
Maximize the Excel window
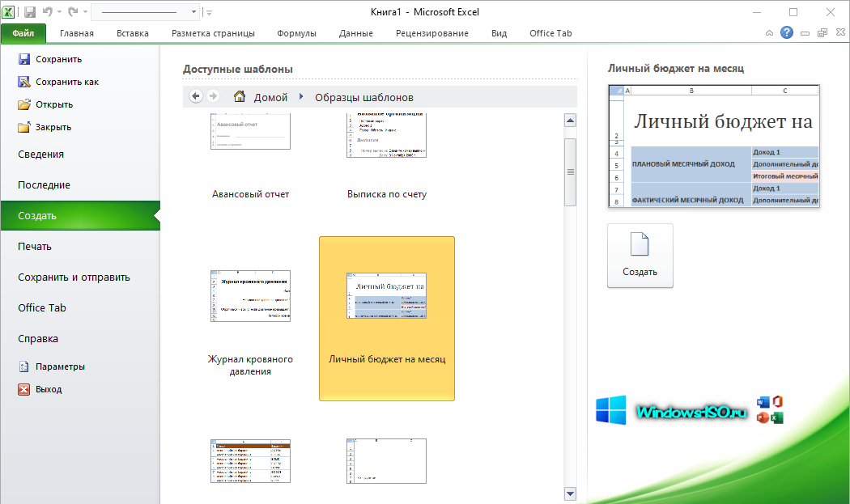tap(793, 12)
